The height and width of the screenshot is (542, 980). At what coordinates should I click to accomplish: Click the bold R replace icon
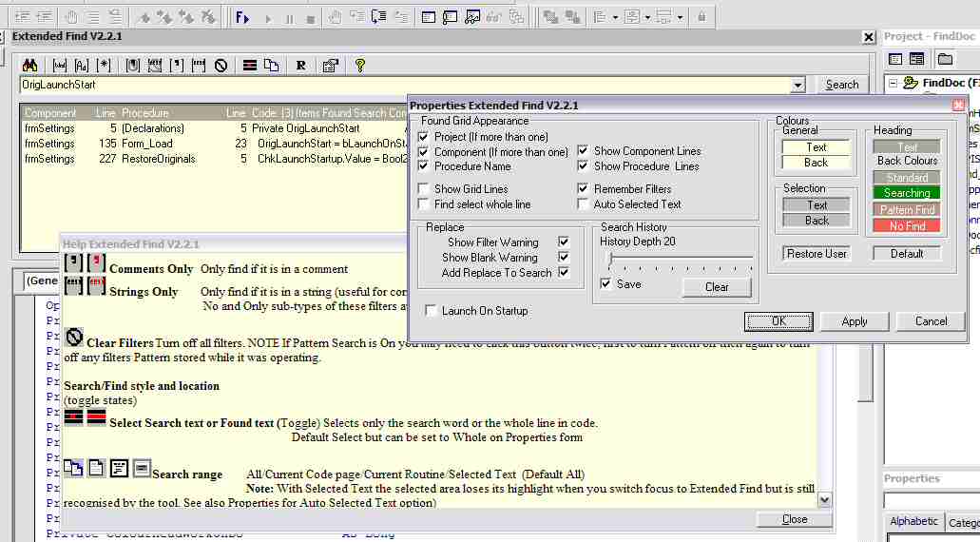(x=301, y=66)
